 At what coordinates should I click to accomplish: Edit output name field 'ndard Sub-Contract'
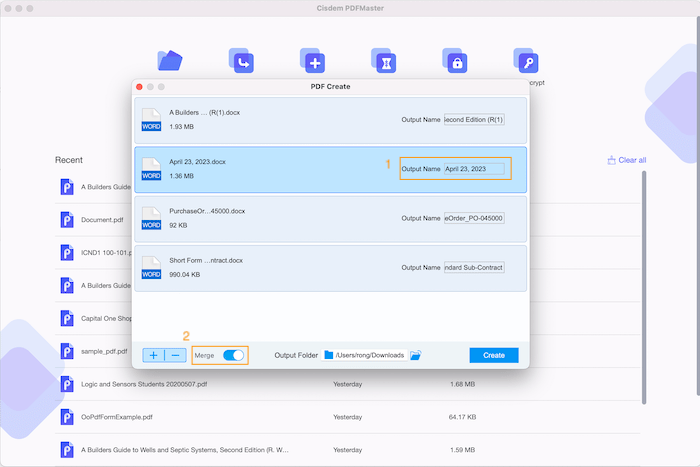coord(474,267)
